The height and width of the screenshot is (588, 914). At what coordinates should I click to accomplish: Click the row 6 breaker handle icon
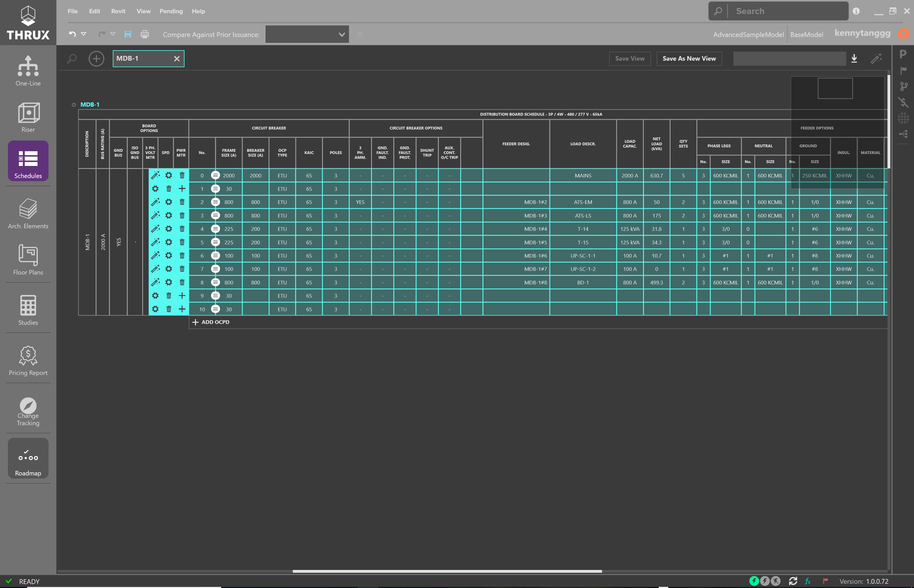click(x=216, y=255)
